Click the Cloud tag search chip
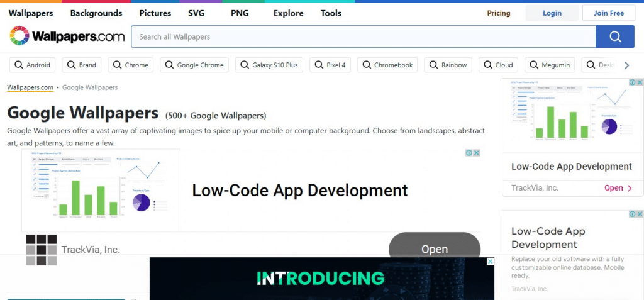644x300 pixels. click(x=499, y=65)
